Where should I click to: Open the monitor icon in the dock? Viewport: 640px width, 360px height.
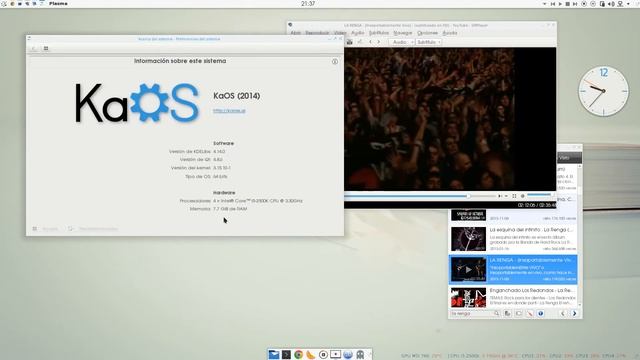335,354
